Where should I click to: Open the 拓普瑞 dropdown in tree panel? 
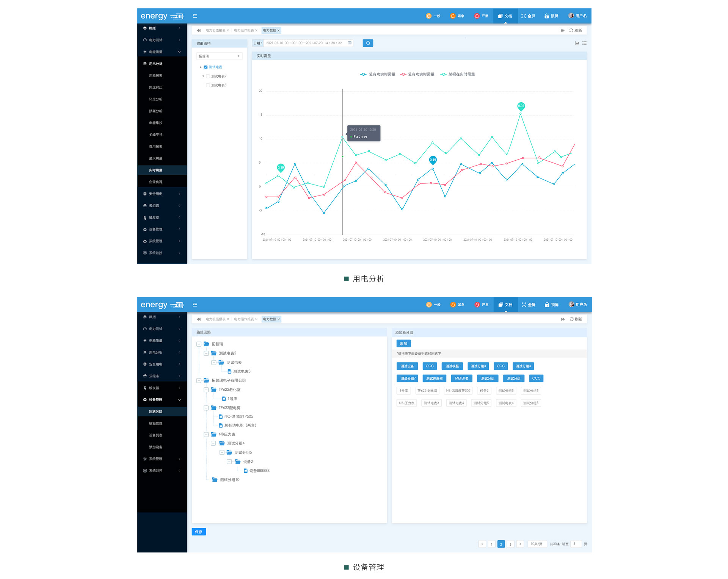(x=219, y=56)
